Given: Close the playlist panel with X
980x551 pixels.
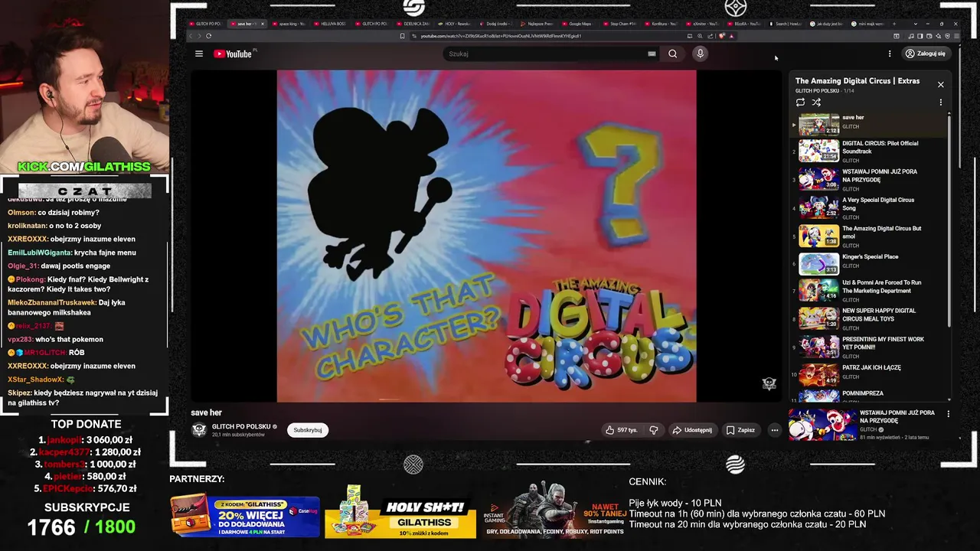Looking at the screenshot, I should [941, 84].
